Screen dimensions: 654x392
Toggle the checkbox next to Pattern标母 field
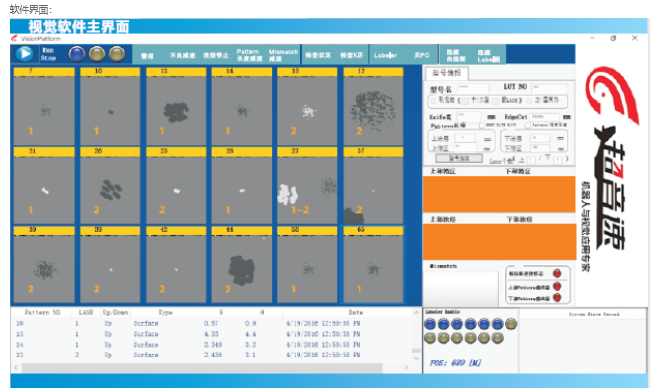[481, 126]
